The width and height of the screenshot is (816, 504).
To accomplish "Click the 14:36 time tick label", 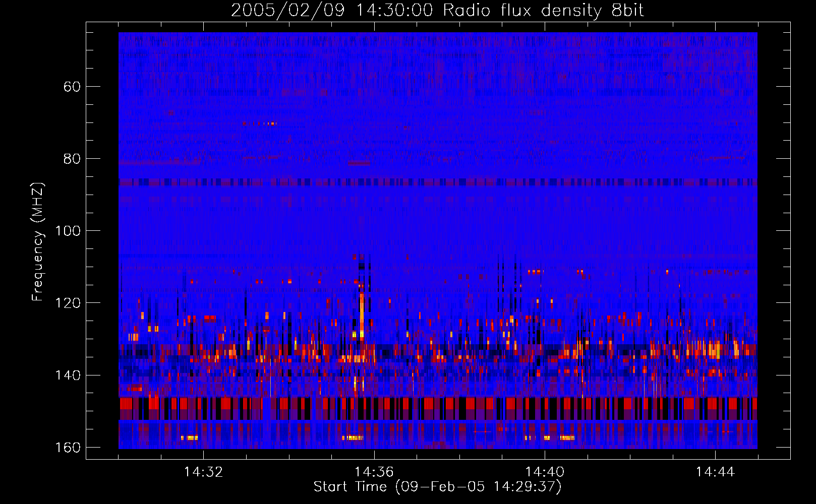I will tap(374, 472).
